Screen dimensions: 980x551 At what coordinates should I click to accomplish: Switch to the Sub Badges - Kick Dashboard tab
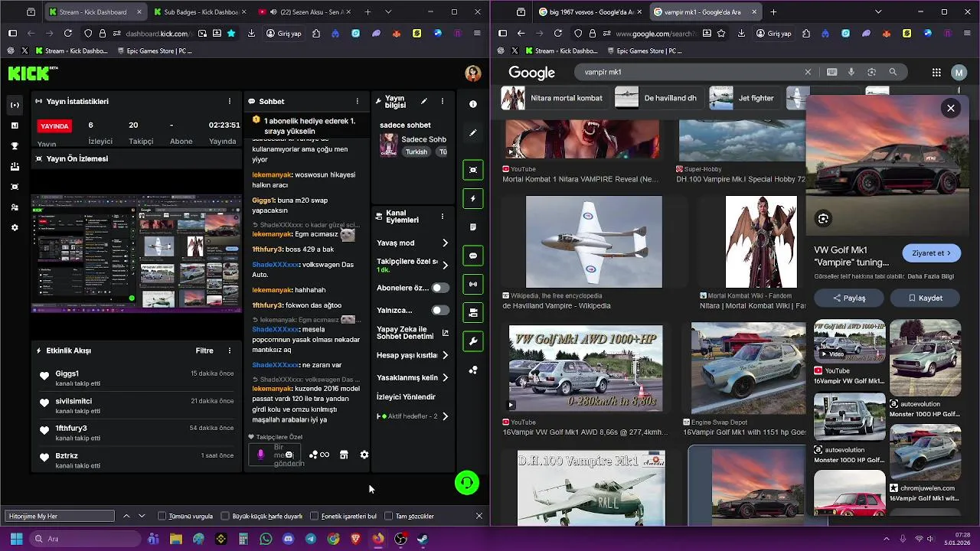pyautogui.click(x=199, y=12)
